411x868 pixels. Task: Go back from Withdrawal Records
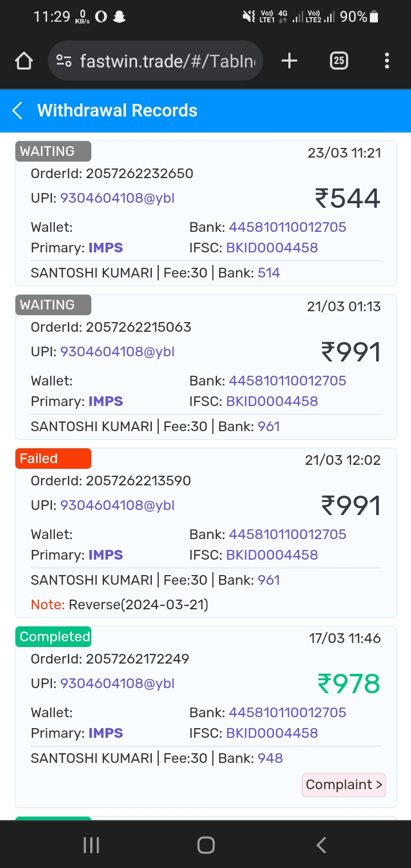[x=18, y=111]
